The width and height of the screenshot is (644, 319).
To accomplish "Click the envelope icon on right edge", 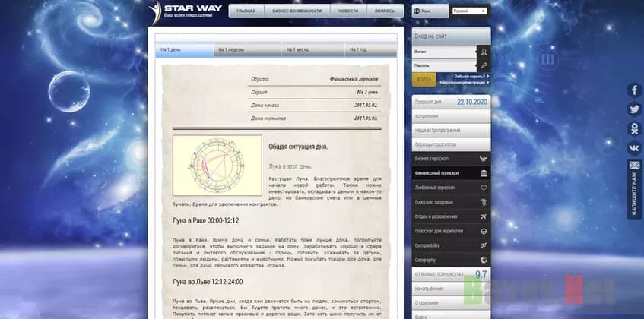I will pos(634,165).
